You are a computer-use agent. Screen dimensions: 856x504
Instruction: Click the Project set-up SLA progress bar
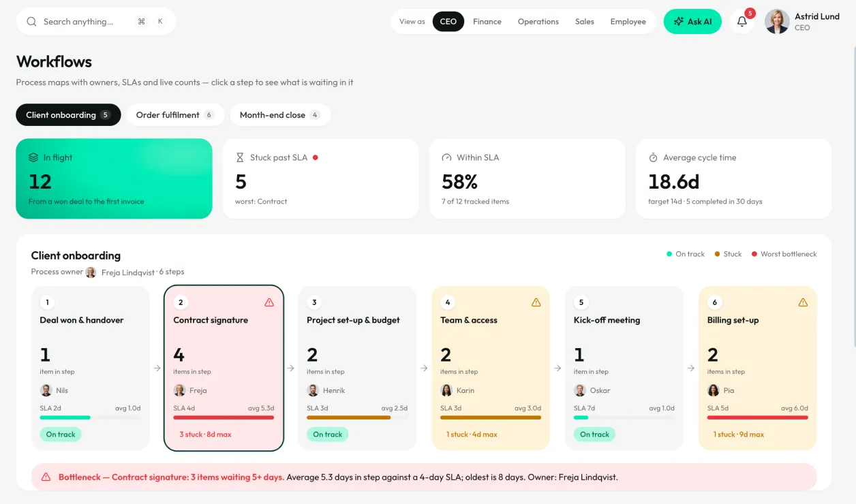click(357, 418)
